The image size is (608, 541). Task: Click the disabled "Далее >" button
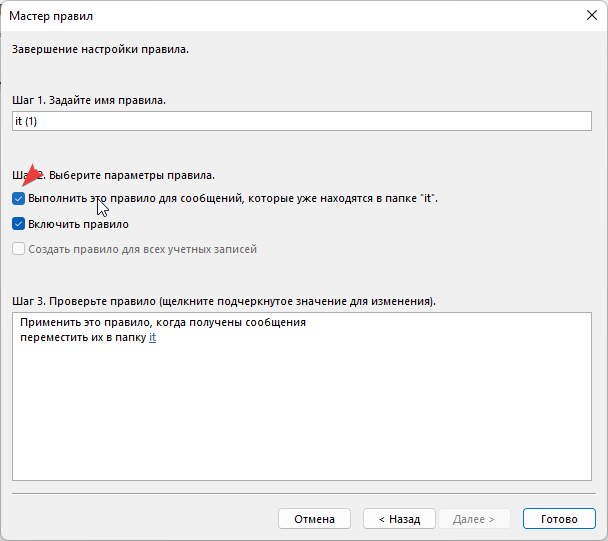(474, 519)
